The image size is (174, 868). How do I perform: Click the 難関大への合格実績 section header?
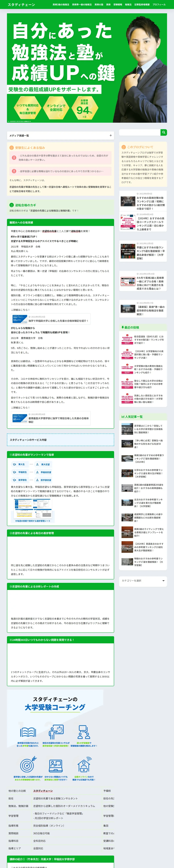[x=60, y=222]
